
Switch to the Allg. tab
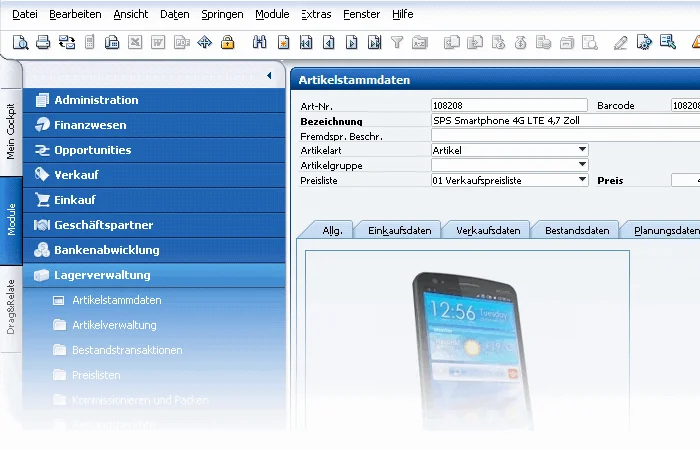[x=332, y=230]
